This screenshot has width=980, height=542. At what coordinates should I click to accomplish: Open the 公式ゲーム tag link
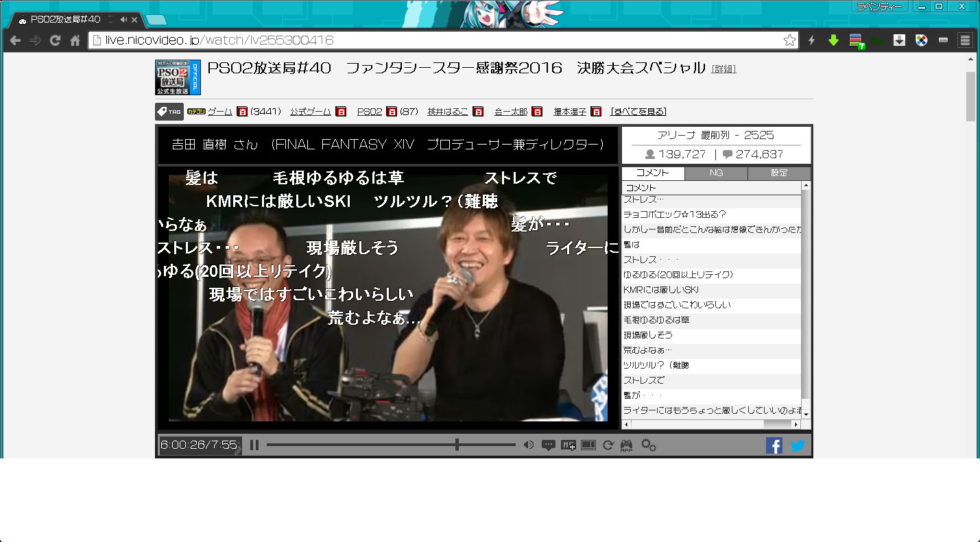coord(310,112)
